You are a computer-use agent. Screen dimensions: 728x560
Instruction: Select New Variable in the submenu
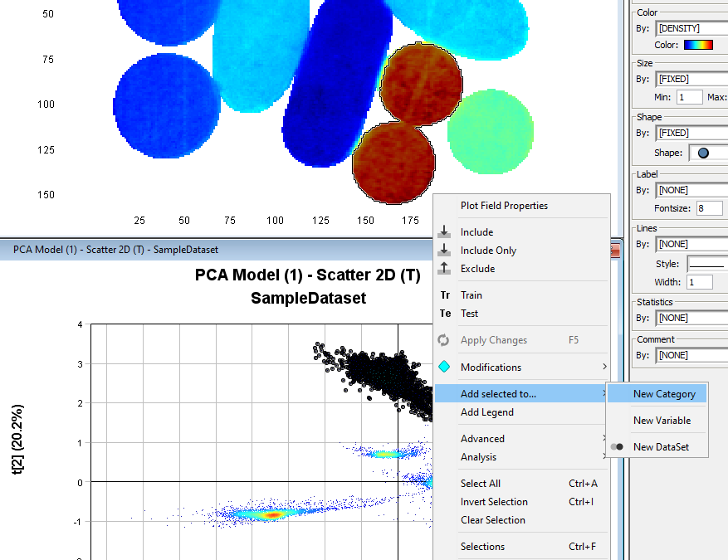point(662,421)
